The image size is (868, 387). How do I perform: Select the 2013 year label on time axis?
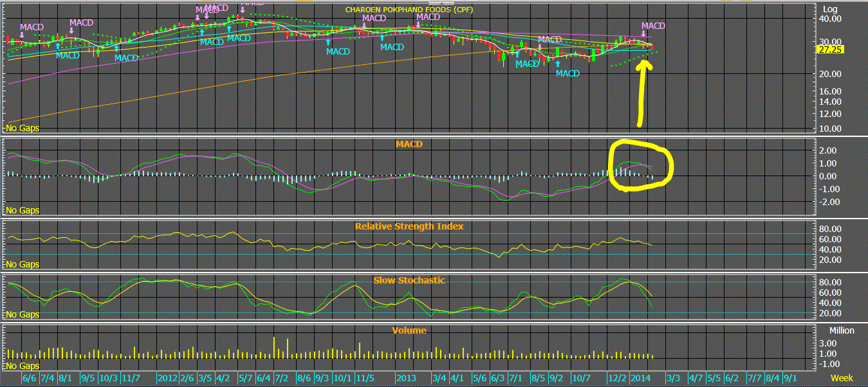point(407,378)
